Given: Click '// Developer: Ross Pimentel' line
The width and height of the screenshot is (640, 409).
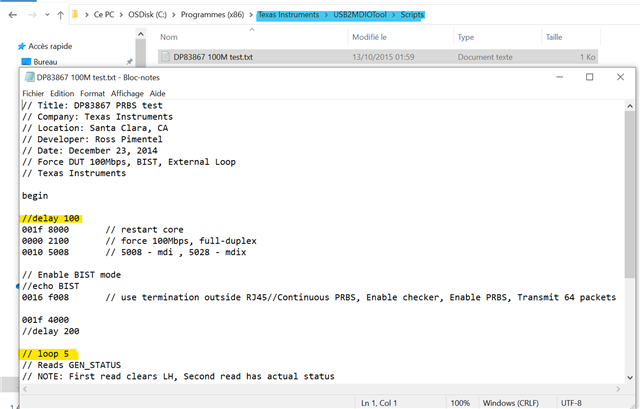Looking at the screenshot, I should pyautogui.click(x=92, y=139).
